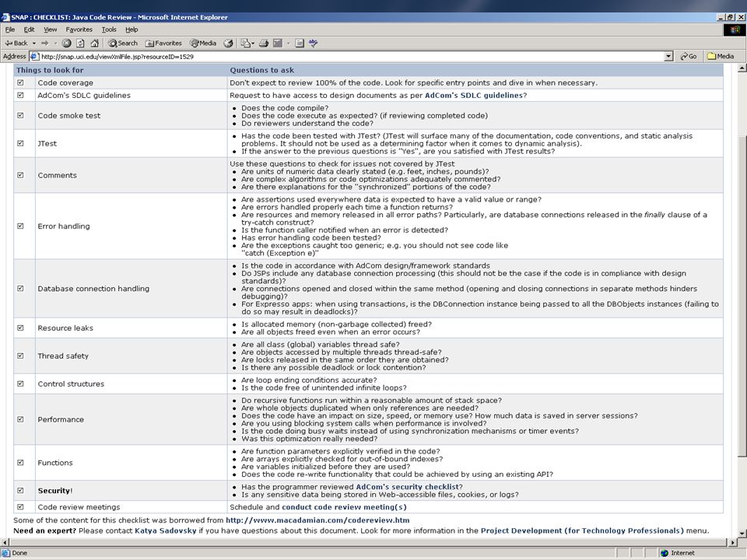
Task: Open the Favorites menu
Action: 79,30
